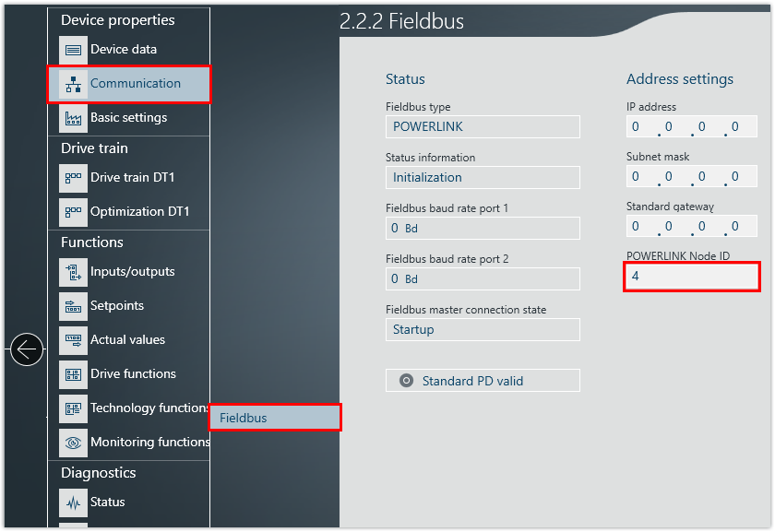Click the Basic settings icon
This screenshot has height=532, width=775.
(73, 118)
